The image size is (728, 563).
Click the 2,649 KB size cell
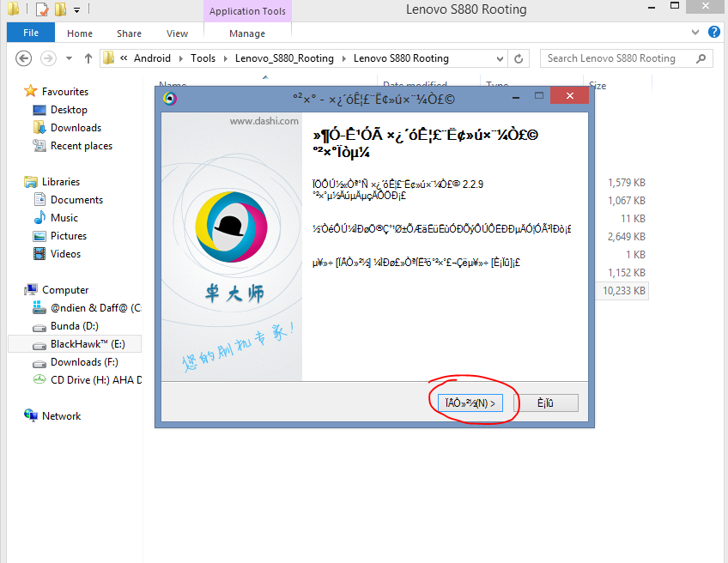pyautogui.click(x=627, y=237)
